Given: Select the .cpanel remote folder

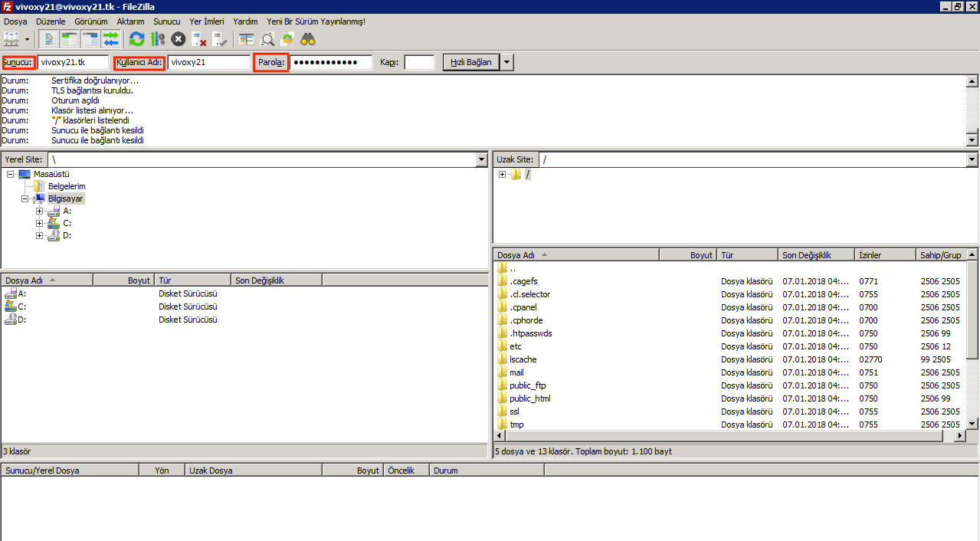Looking at the screenshot, I should click(523, 307).
